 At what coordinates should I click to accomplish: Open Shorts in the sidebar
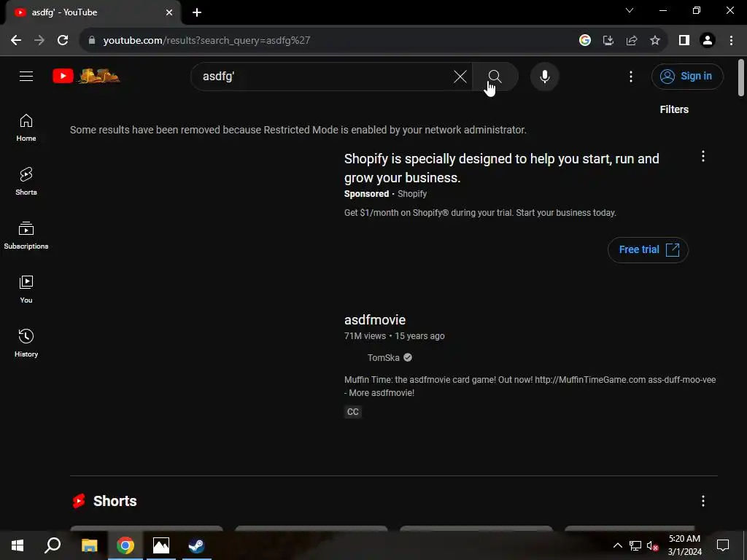(x=26, y=182)
